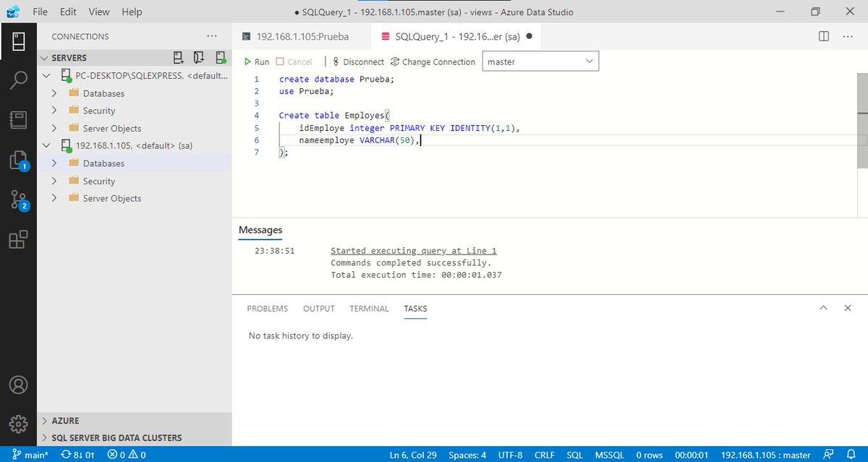The image size is (868, 462).
Task: Click the UTF-8 encoding status item
Action: [510, 455]
